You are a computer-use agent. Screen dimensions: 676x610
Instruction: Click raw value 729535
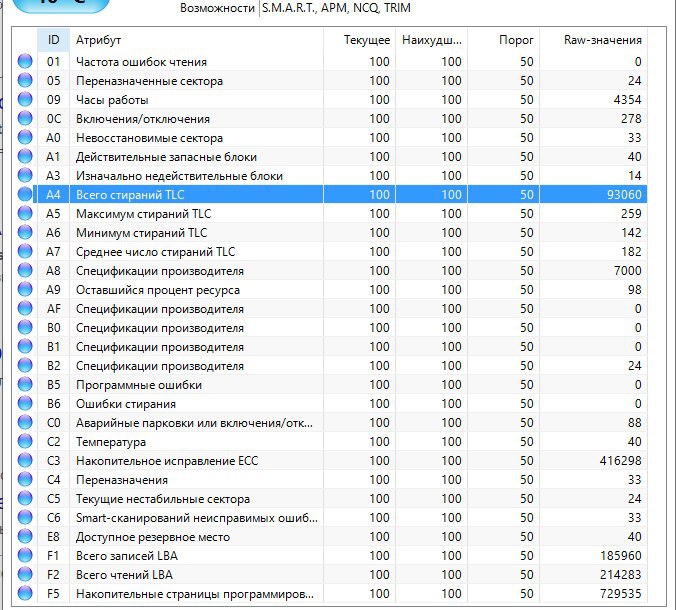(620, 594)
